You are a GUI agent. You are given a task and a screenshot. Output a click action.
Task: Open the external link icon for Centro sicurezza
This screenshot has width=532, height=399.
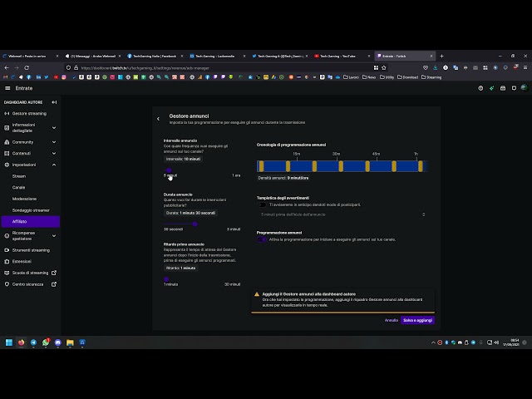pos(54,284)
